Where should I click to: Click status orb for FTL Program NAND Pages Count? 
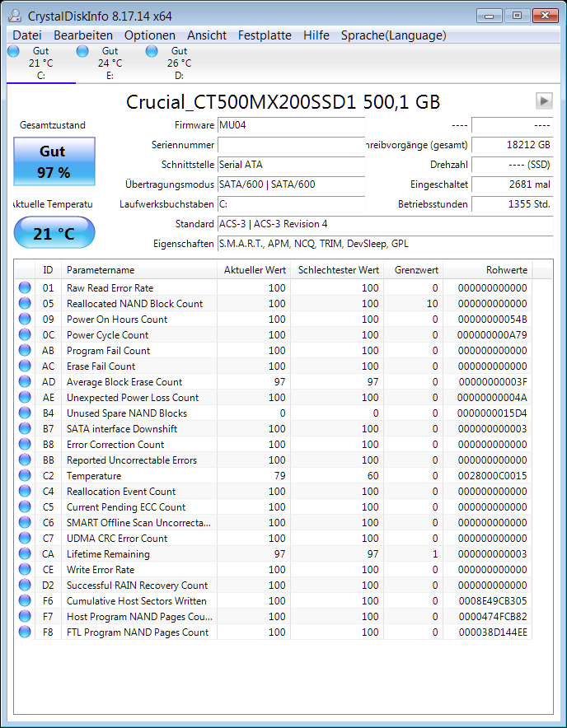[25, 632]
